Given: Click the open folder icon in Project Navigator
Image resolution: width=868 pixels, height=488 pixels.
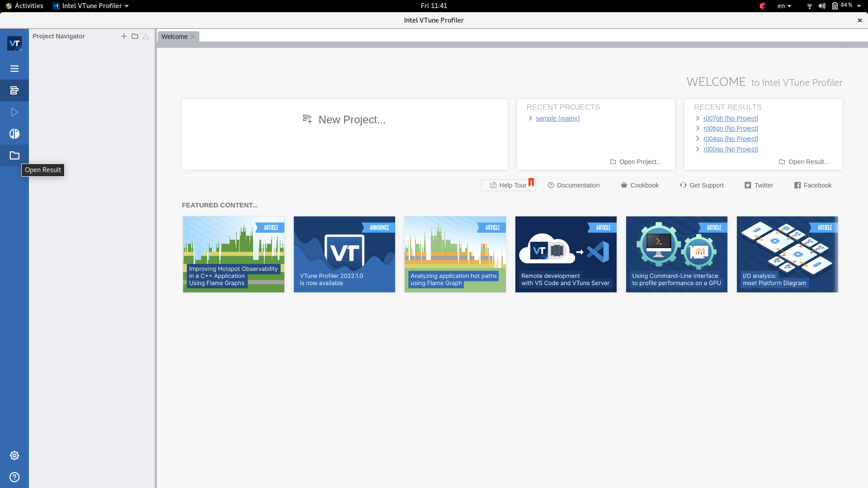Looking at the screenshot, I should 135,36.
